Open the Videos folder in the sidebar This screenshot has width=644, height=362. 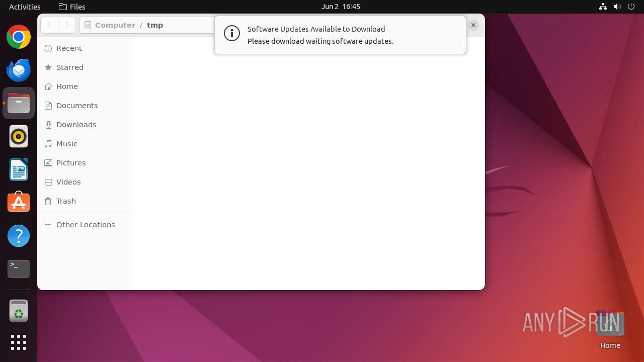click(x=85, y=182)
